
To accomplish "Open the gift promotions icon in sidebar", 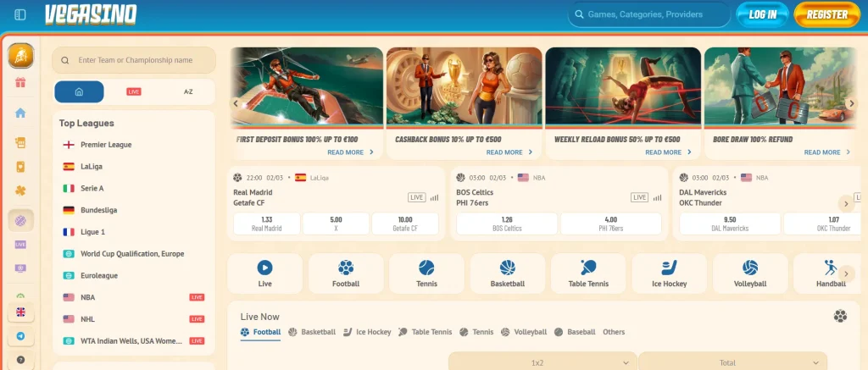I will coord(20,83).
